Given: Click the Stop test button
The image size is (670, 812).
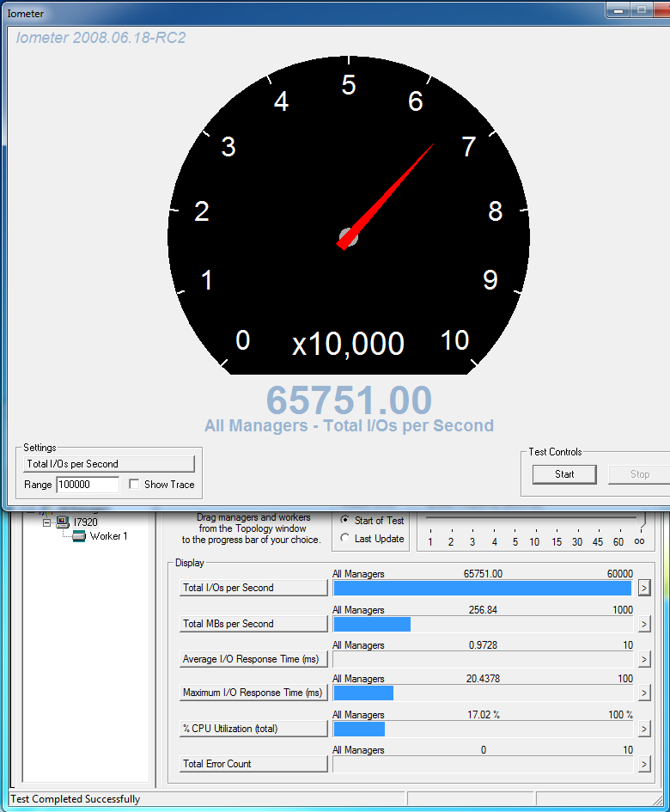Looking at the screenshot, I should [x=639, y=474].
